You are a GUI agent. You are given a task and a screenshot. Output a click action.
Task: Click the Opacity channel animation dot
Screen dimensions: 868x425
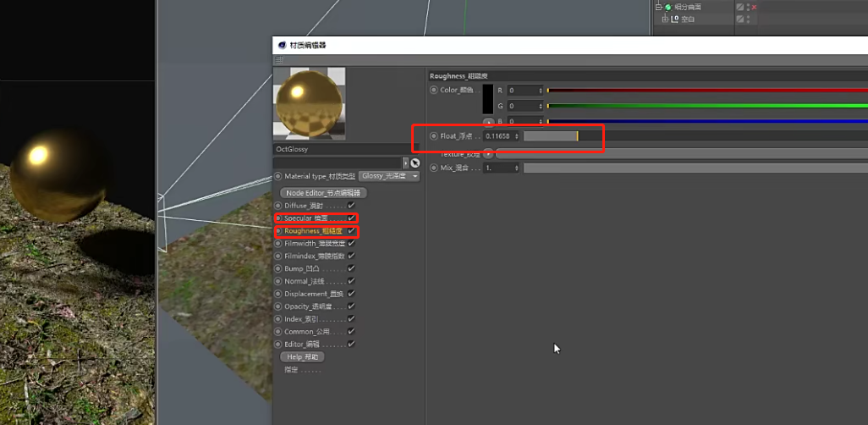click(x=277, y=306)
